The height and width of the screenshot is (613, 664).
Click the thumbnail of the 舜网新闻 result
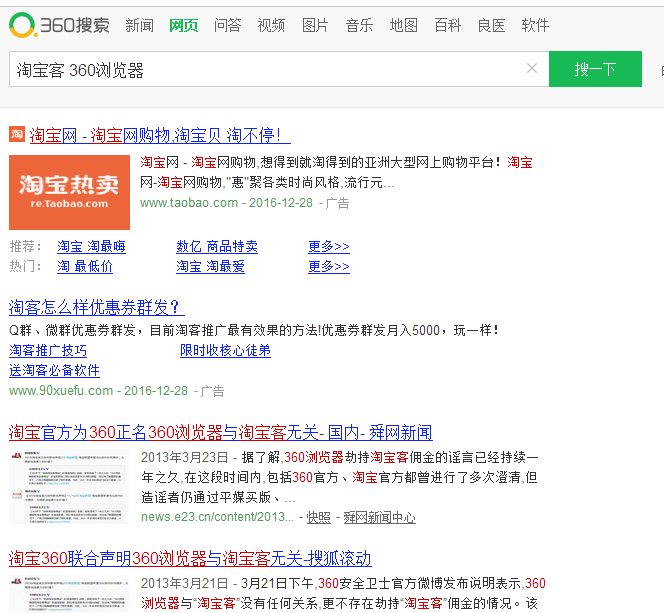pos(69,487)
